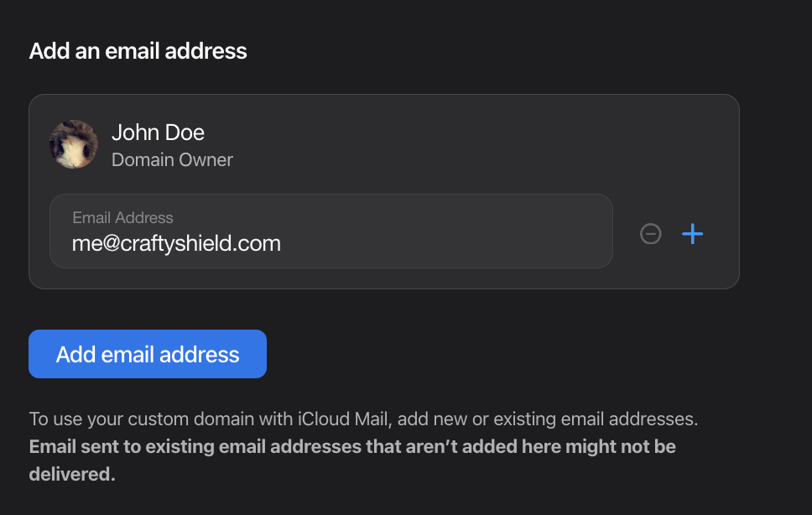Click the blue plus icon
This screenshot has width=812, height=515.
tap(692, 234)
